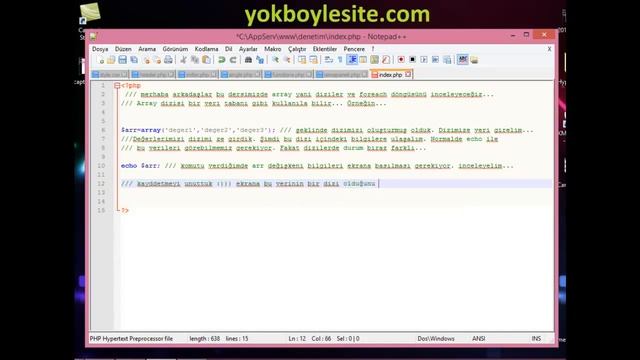The width and height of the screenshot is (640, 360).
Task: Save the current file with toolbar icon
Action: 122,60
